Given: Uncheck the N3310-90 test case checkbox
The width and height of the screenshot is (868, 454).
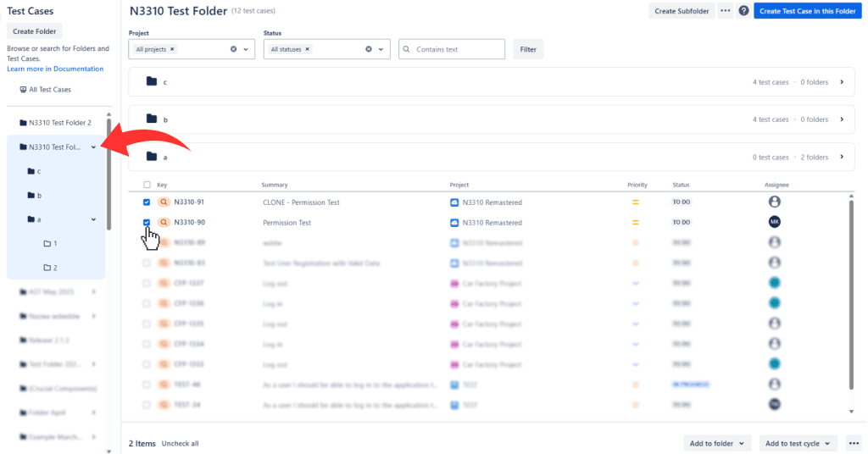Looking at the screenshot, I should point(147,222).
